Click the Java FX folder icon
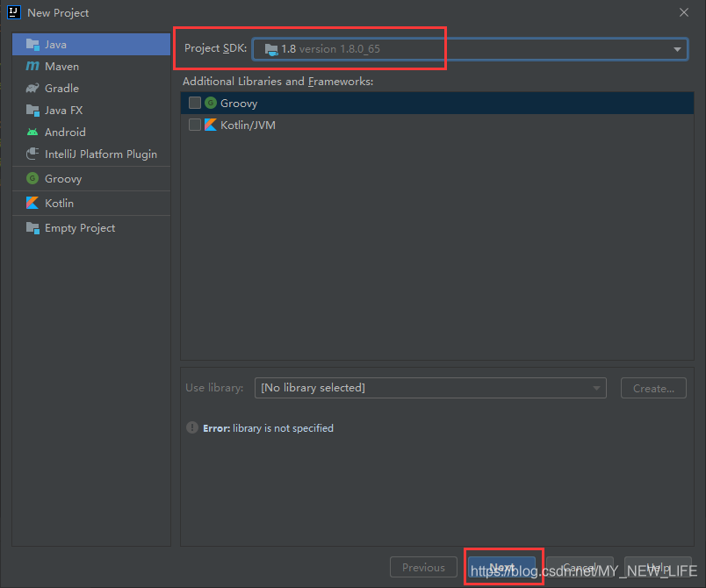 tap(32, 111)
